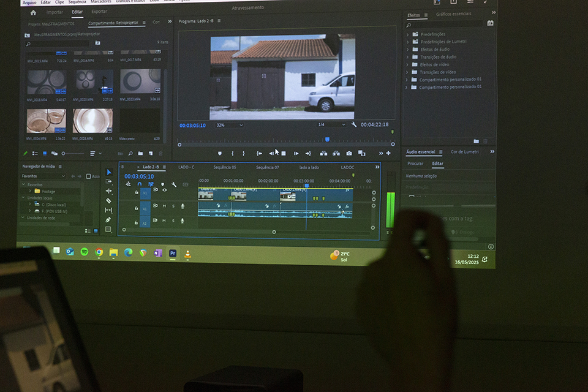Click the Exportar workspace button
588x392 pixels.
(99, 12)
